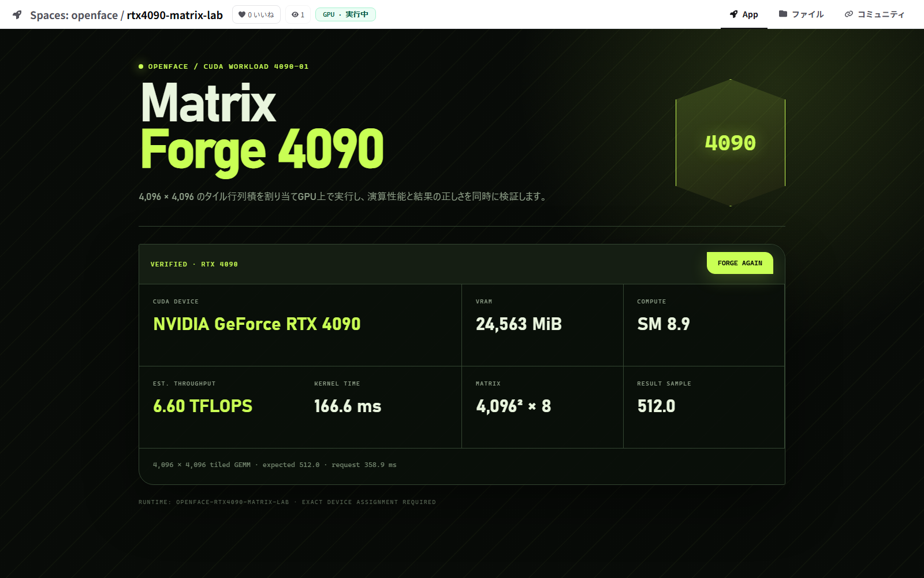
Task: Click the FORGE AGAIN button
Action: [x=740, y=263]
